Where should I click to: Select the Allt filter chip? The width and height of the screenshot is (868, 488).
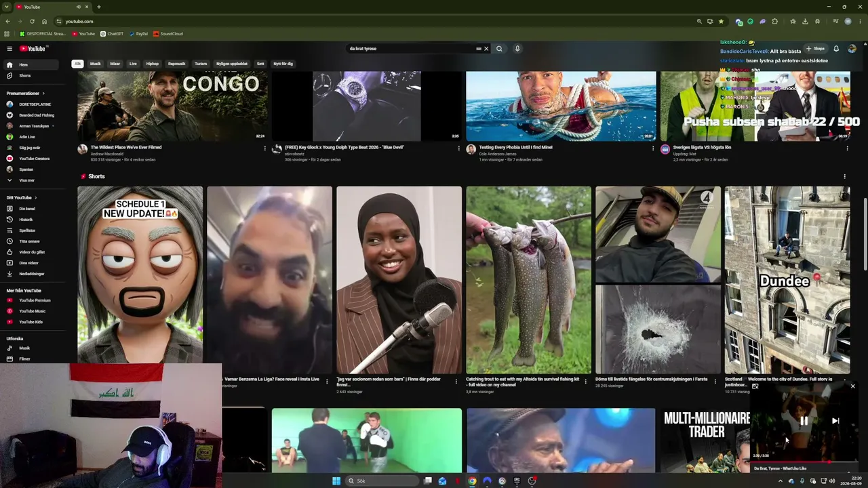(77, 64)
